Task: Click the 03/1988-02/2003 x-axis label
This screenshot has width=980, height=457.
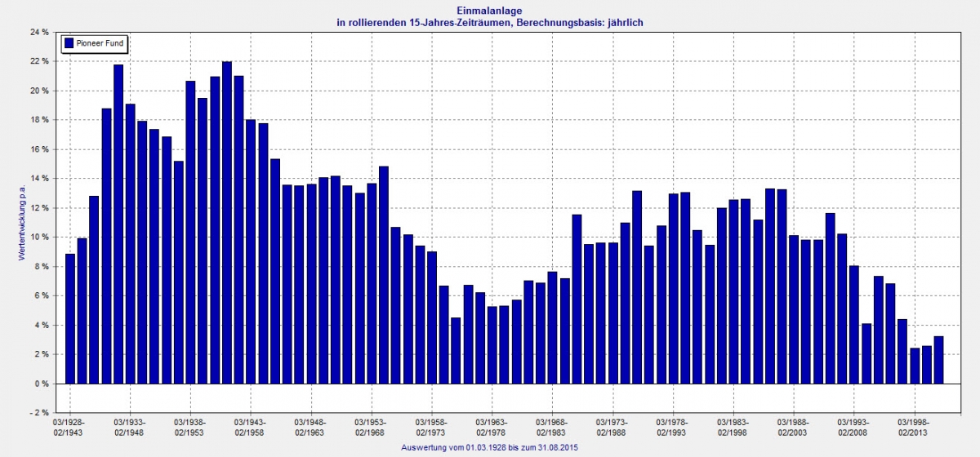Action: (793, 427)
